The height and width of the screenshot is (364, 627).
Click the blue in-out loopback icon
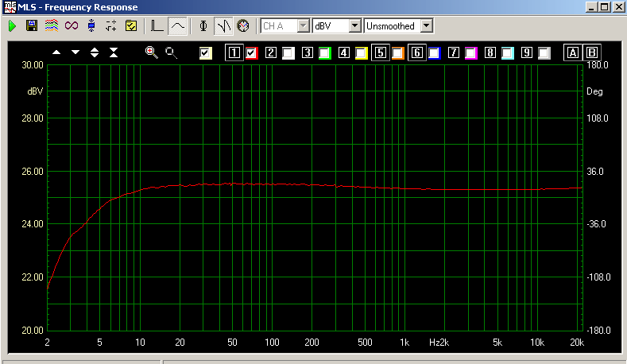click(x=91, y=26)
